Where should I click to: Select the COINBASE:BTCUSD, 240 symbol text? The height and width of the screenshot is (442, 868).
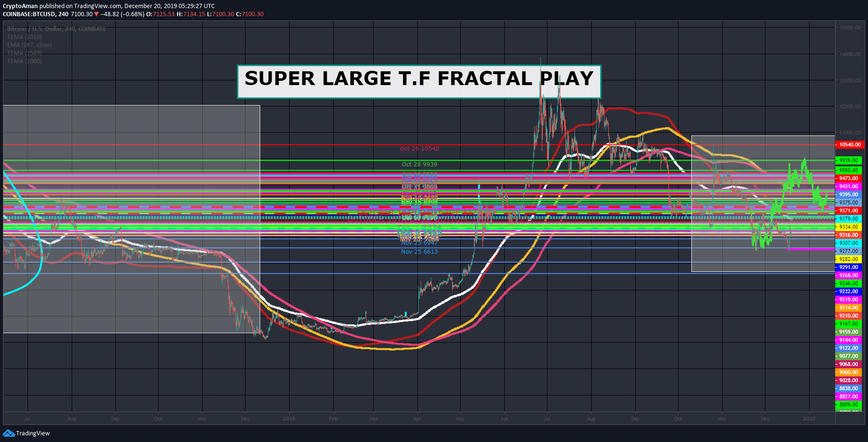click(36, 14)
